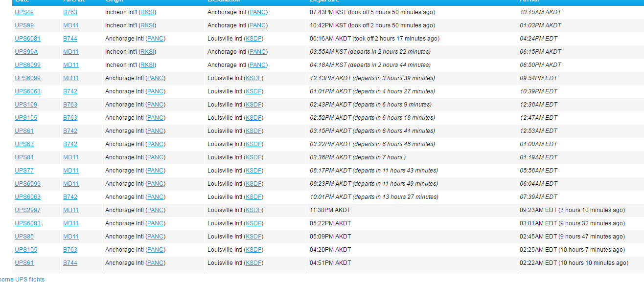Open UPS6063 departing 10:01PM AKDT
Screen dimensions: 644x282
[x=27, y=197]
